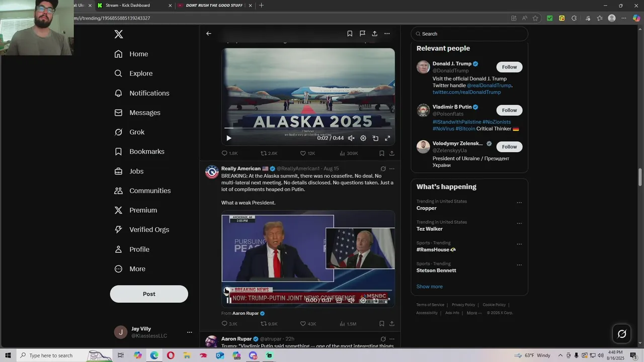Image resolution: width=644 pixels, height=362 pixels.
Task: Open Verified Orgs in the sidebar
Action: tap(141, 229)
